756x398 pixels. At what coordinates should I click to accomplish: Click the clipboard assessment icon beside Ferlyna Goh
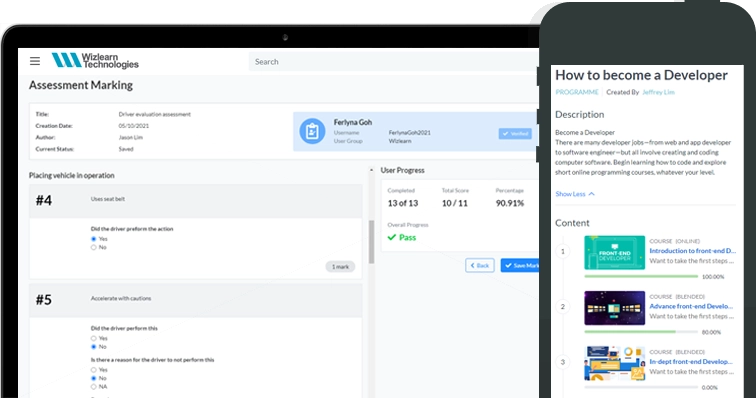point(312,131)
